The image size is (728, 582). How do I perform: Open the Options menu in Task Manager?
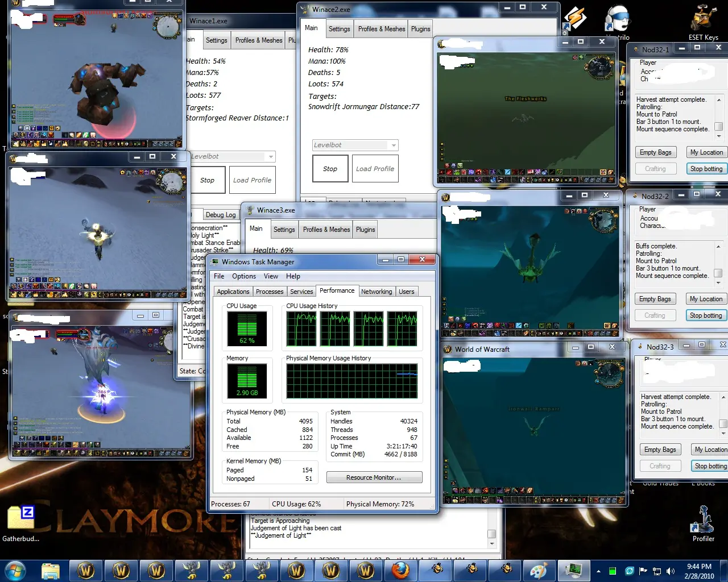point(244,276)
